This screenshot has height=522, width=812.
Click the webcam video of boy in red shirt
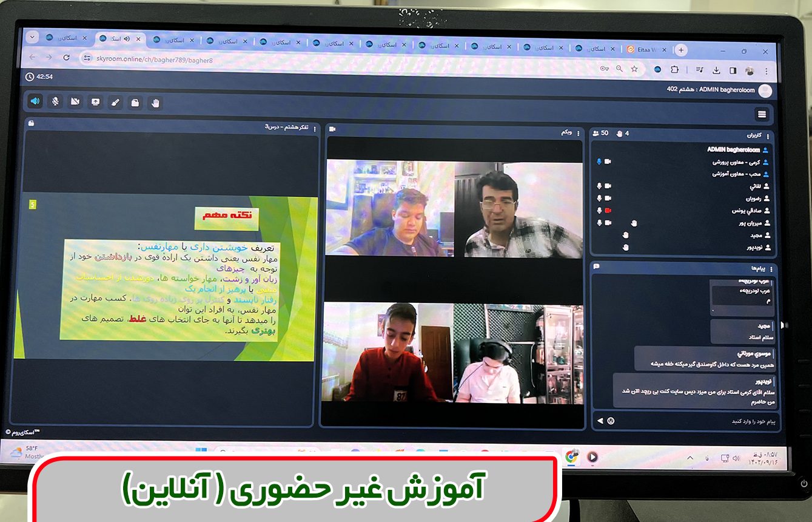tap(388, 352)
